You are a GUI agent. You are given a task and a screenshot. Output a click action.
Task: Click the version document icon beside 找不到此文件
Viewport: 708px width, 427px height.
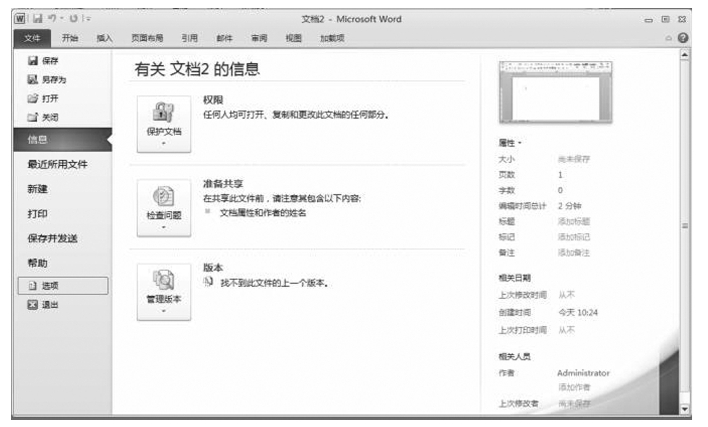[208, 282]
